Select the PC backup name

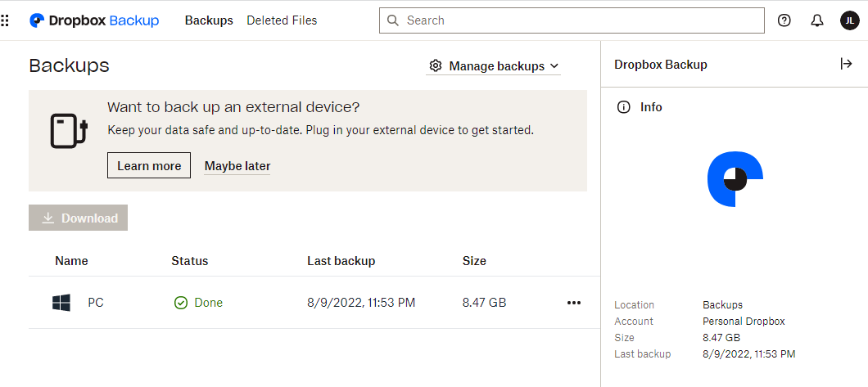pos(96,303)
